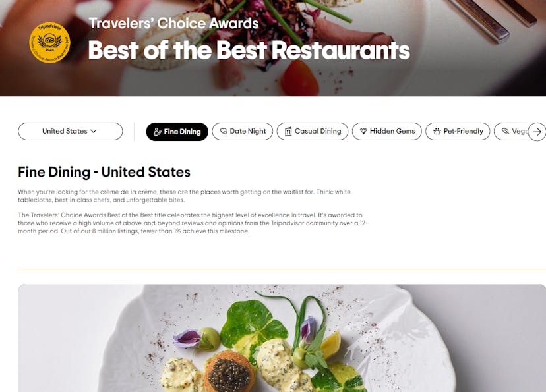This screenshot has height=392, width=546.
Task: Click the Casual Dining utensils icon
Action: [x=288, y=132]
